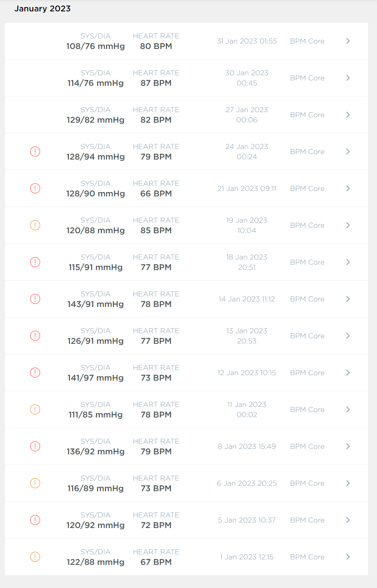Click the 72 BPM heart rate value
The height and width of the screenshot is (588, 377).
coord(156,525)
